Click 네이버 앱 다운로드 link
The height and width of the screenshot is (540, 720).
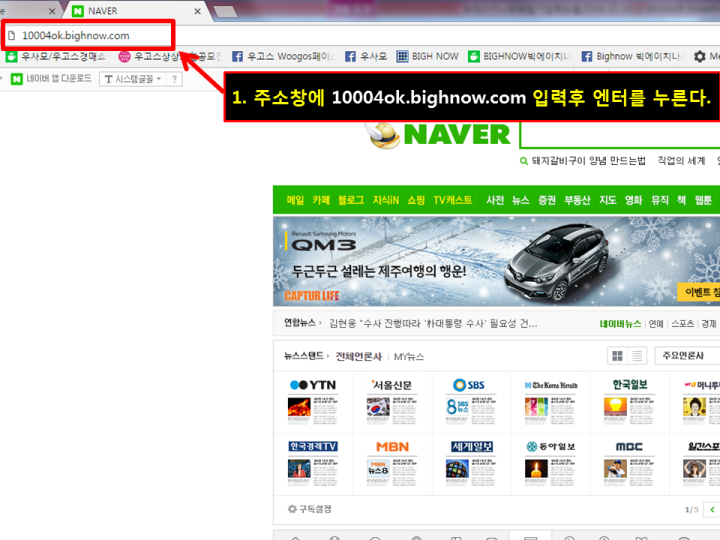51,79
